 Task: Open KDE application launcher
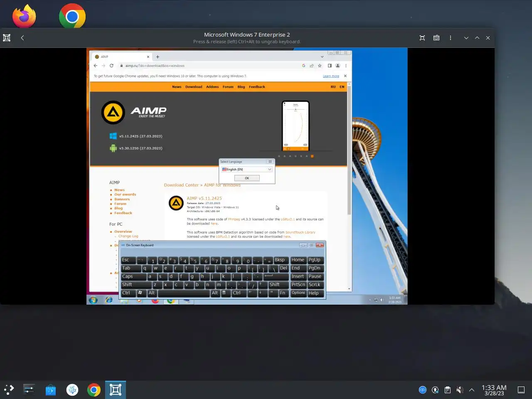(x=9, y=389)
